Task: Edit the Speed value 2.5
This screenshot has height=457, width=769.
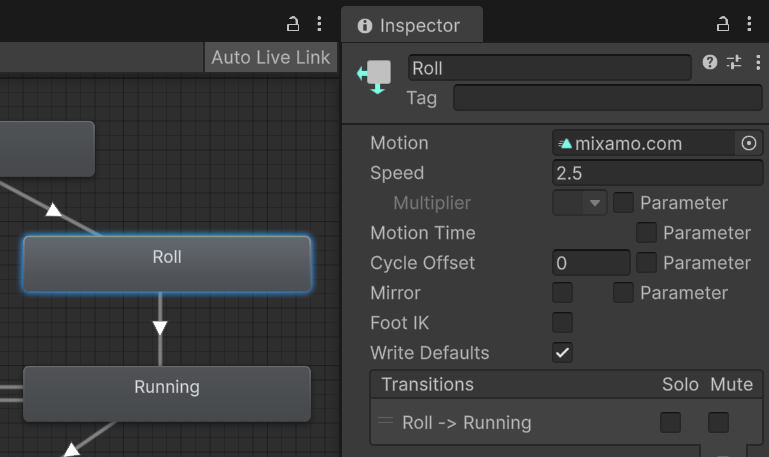Action: coord(658,173)
